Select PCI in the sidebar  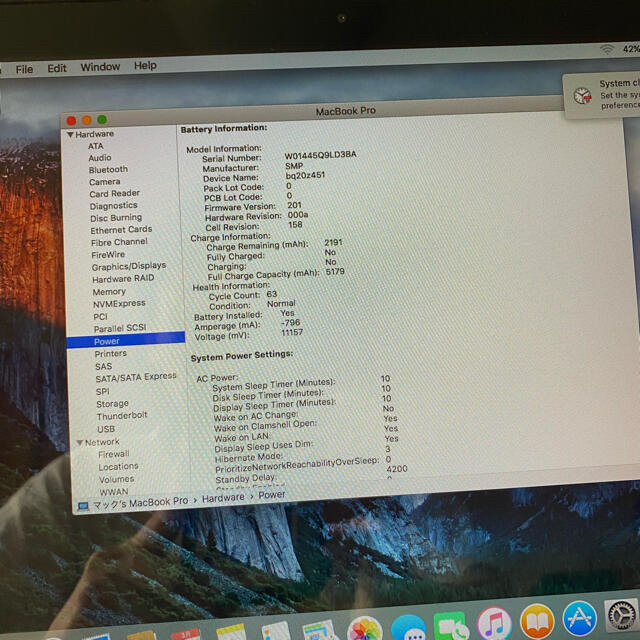tap(100, 317)
